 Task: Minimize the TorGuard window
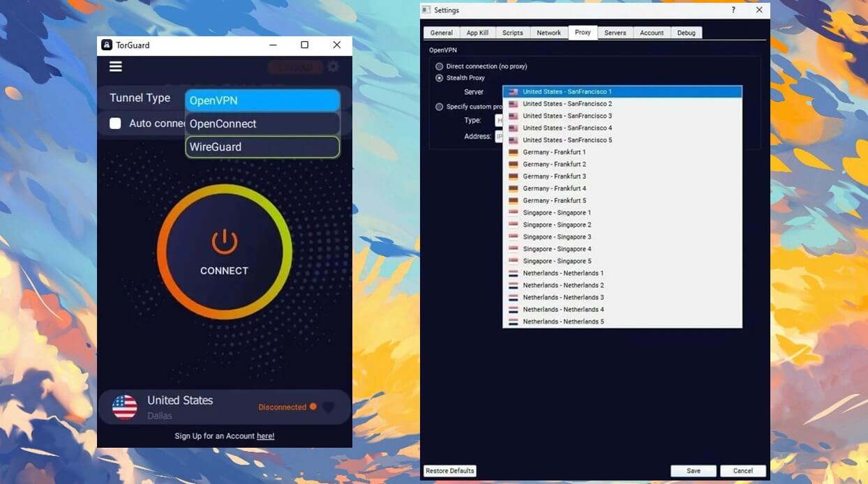click(x=273, y=45)
